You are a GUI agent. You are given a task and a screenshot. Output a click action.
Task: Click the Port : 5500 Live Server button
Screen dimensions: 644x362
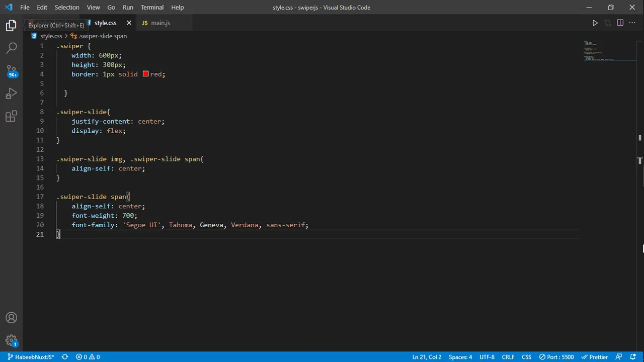pos(556,357)
